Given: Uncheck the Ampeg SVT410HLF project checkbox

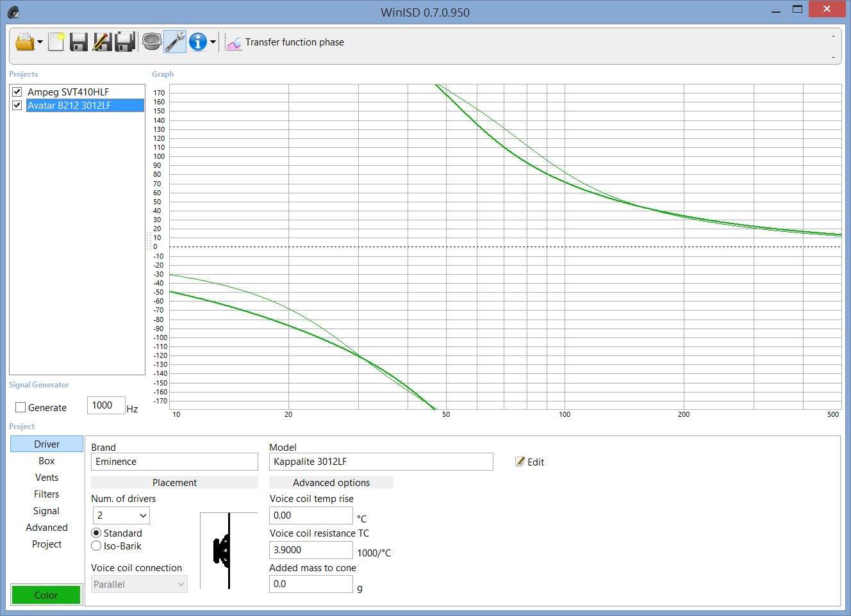Looking at the screenshot, I should tap(17, 92).
